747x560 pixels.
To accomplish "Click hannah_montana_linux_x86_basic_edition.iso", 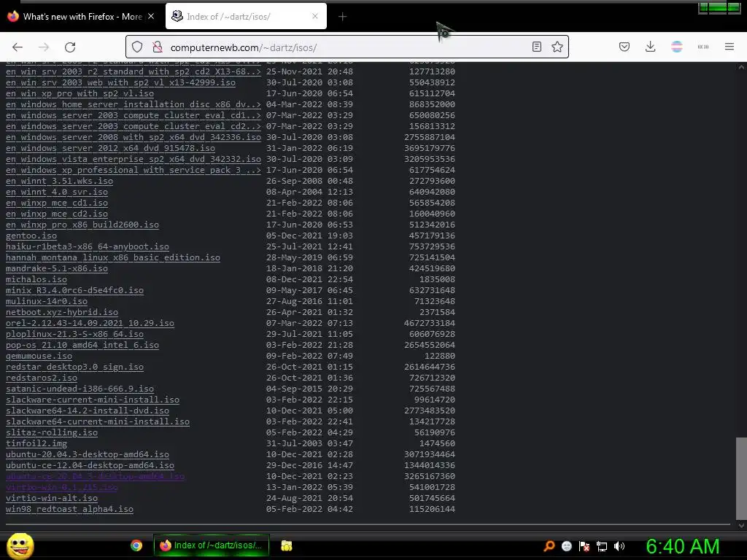I will click(x=113, y=257).
